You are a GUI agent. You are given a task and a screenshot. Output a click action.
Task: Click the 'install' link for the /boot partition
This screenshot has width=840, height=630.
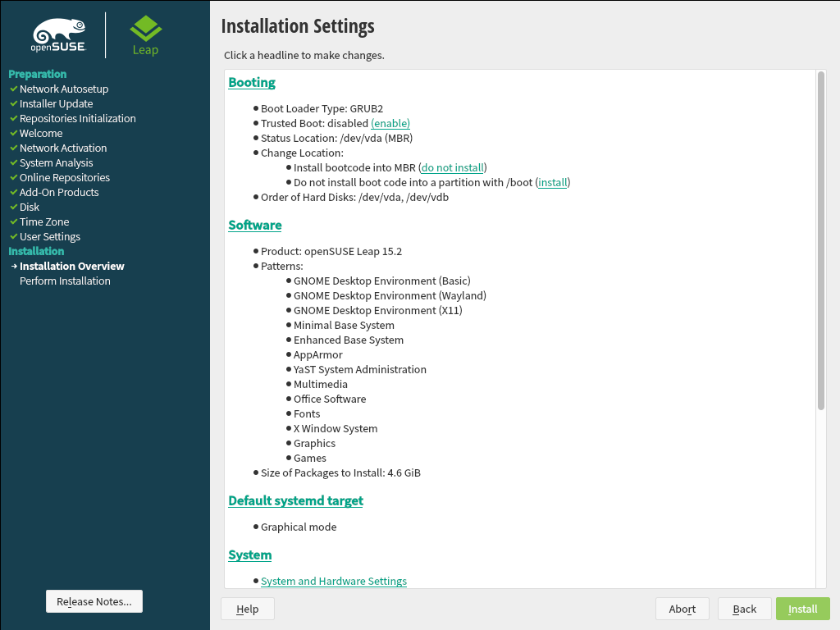click(553, 183)
